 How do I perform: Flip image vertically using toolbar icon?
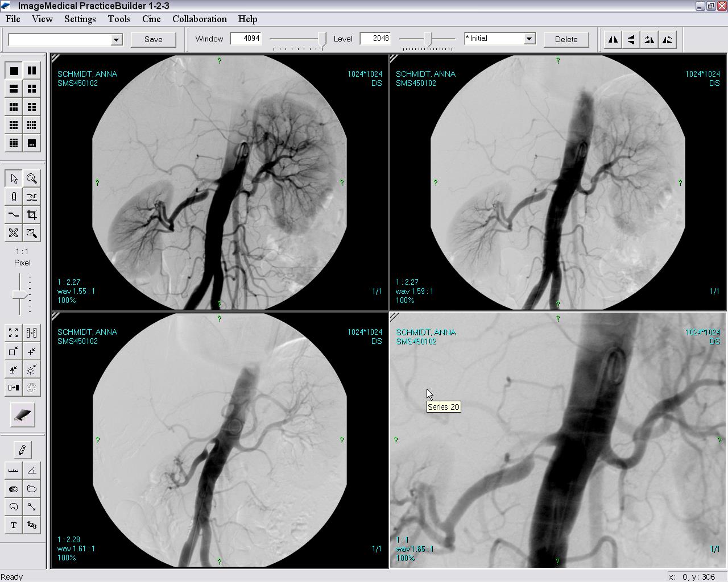631,40
